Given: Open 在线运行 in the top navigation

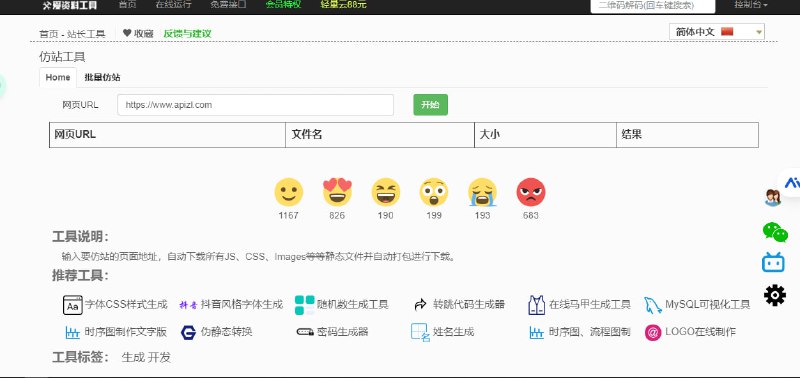Looking at the screenshot, I should coord(173,5).
